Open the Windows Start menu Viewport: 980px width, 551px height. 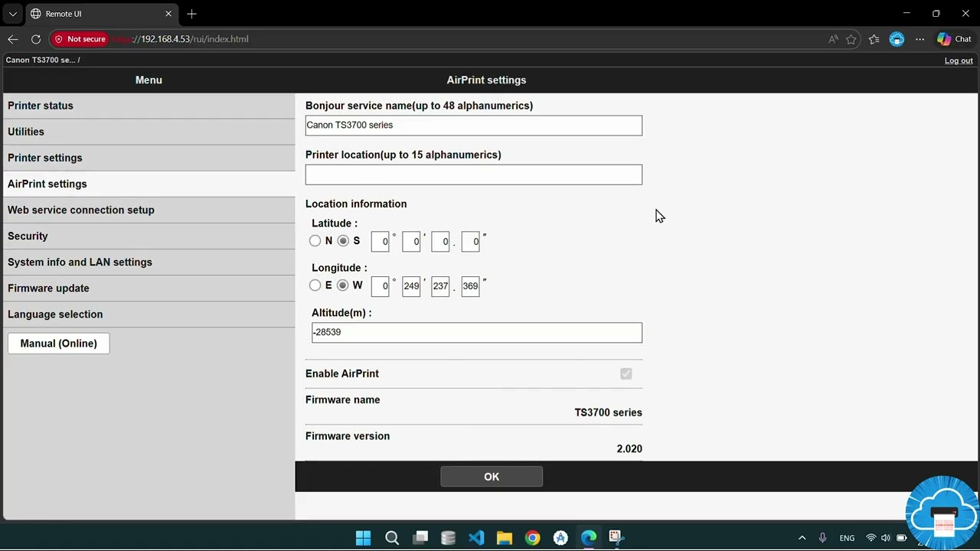(x=364, y=538)
